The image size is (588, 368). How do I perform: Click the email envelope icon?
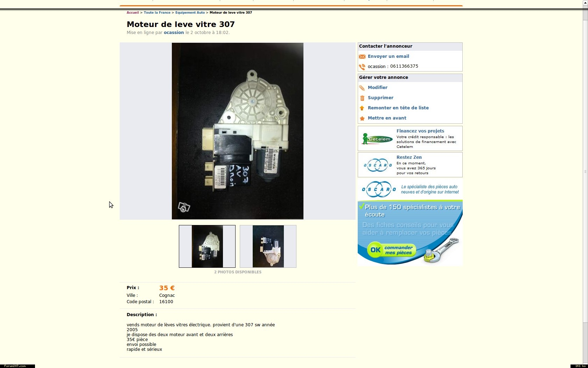click(362, 56)
